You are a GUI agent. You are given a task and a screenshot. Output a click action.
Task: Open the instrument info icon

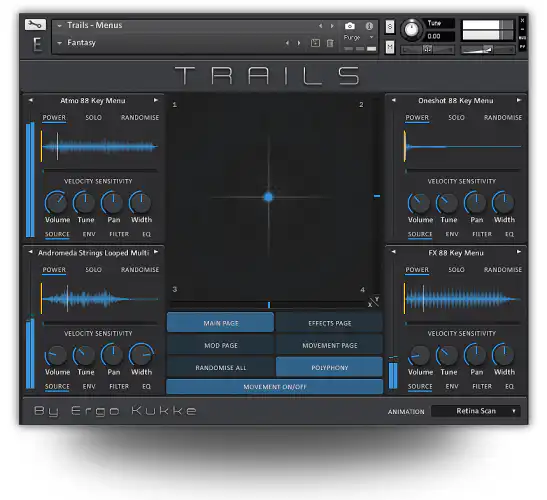(x=369, y=26)
